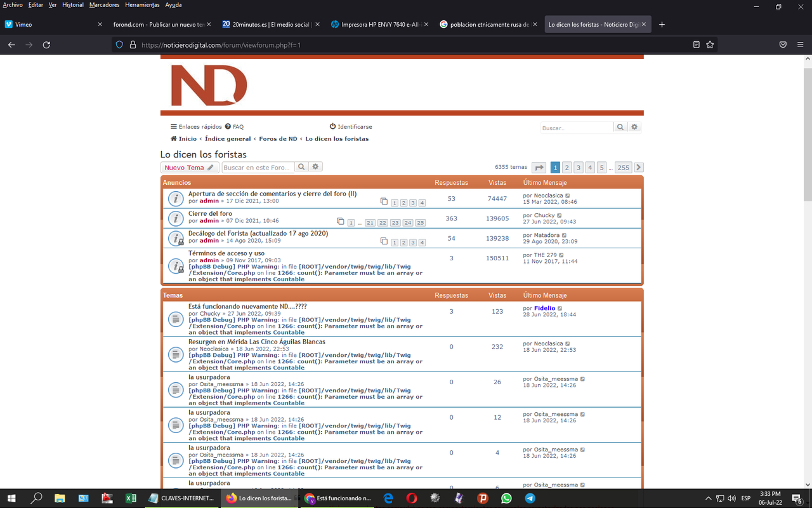Go to page 2 of the forum
Viewport: 812px width, 508px height.
(x=567, y=168)
